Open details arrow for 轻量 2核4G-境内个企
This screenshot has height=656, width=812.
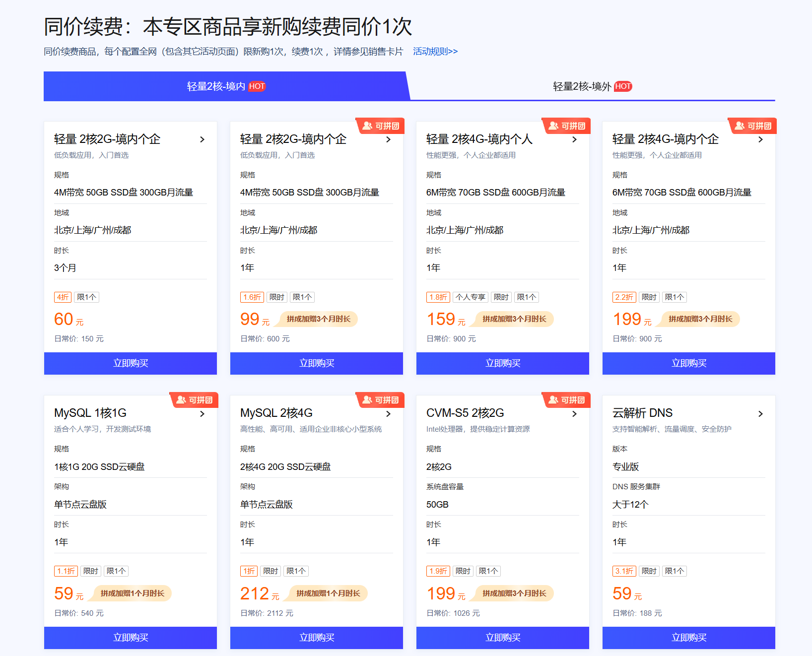[x=760, y=139]
